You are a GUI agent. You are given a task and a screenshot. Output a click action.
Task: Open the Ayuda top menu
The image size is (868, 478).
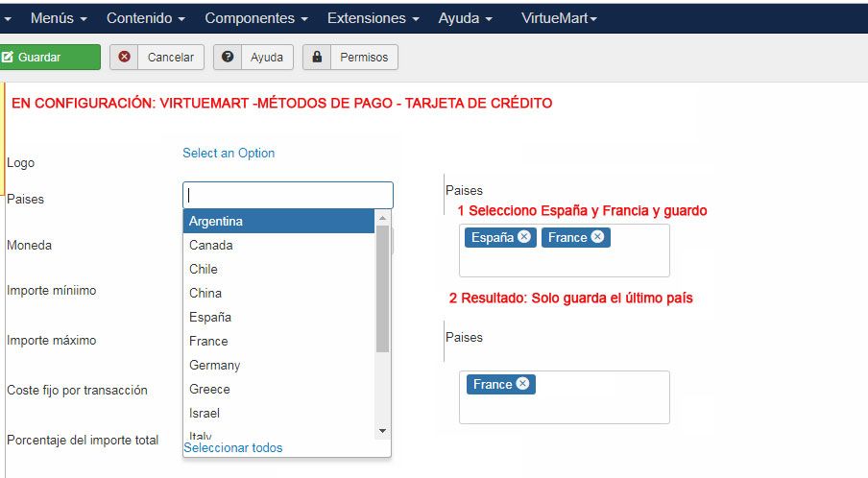point(465,18)
